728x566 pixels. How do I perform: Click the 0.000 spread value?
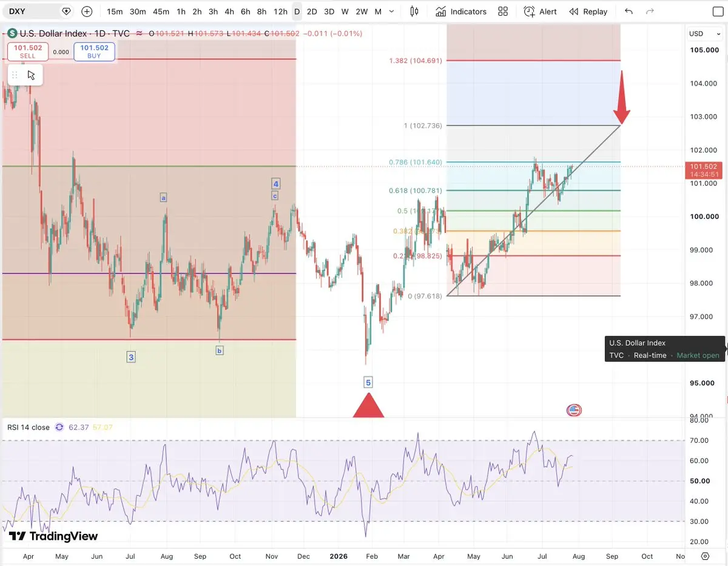pyautogui.click(x=61, y=52)
